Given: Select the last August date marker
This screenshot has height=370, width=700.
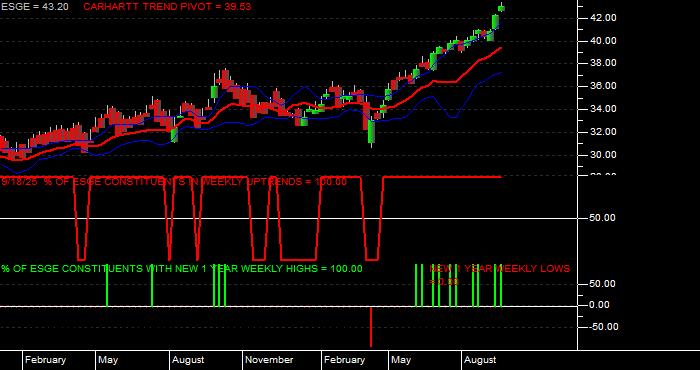Looking at the screenshot, I should [480, 360].
